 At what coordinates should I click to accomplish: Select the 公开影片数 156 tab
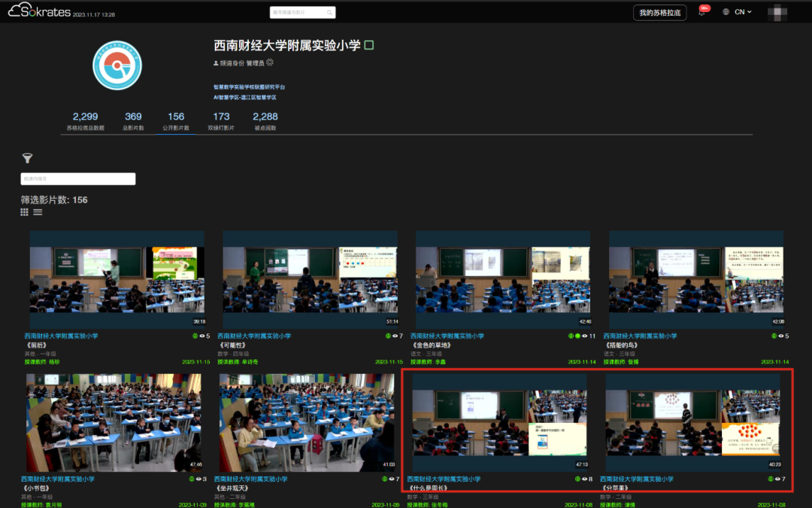pyautogui.click(x=176, y=121)
